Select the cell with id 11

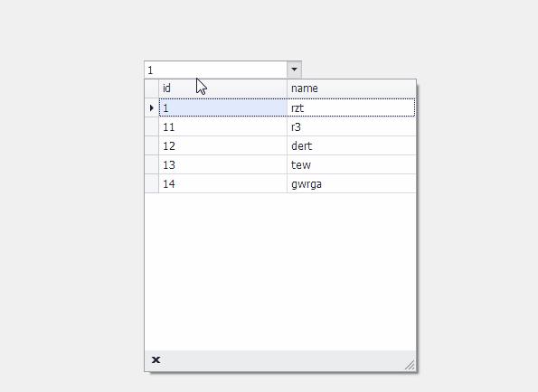(x=222, y=126)
